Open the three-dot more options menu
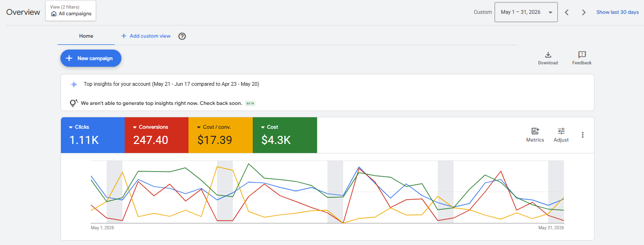The image size is (644, 245). (583, 135)
